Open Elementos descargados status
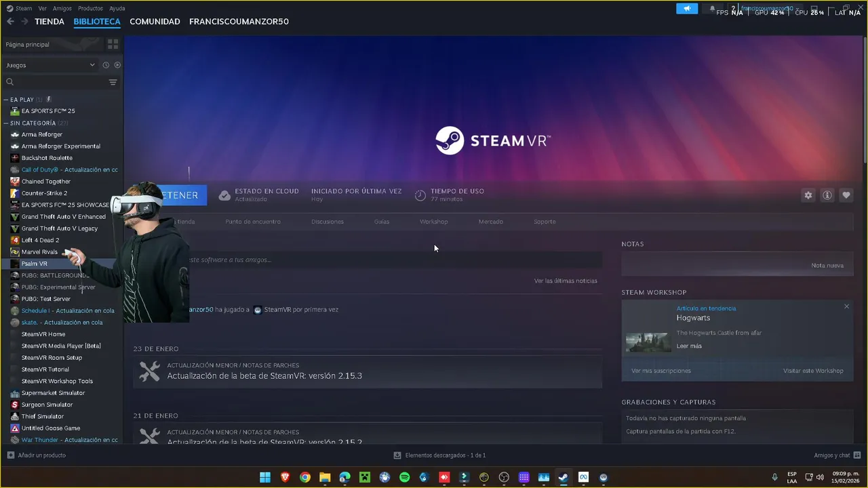The height and width of the screenshot is (488, 868). [439, 455]
